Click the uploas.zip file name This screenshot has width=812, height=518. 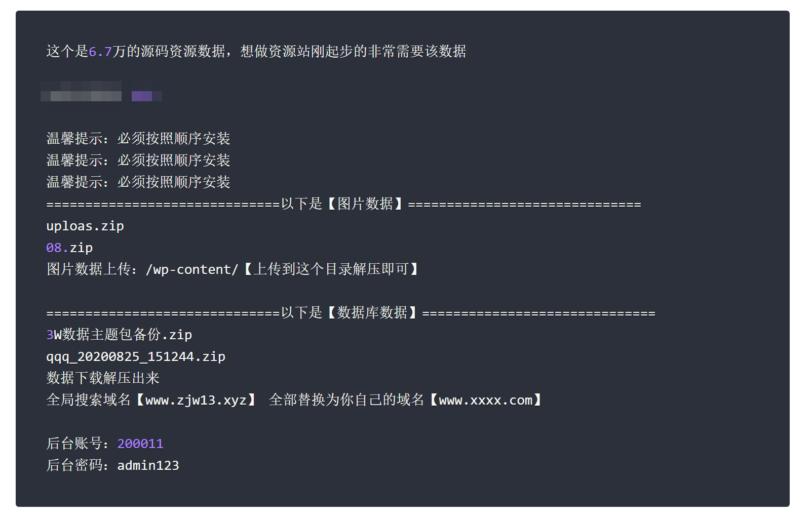pos(85,226)
